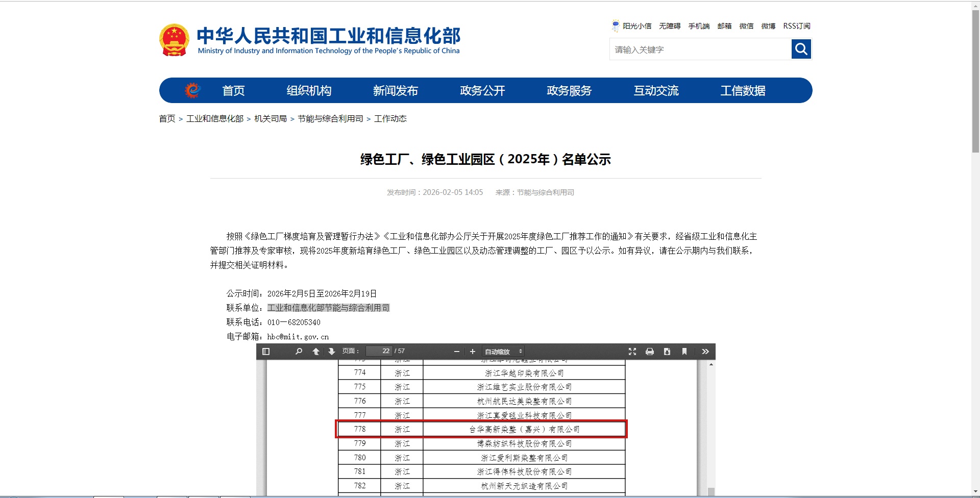Open the find-in-document search in PDF toolbar
Image resolution: width=980 pixels, height=498 pixels.
coord(299,351)
